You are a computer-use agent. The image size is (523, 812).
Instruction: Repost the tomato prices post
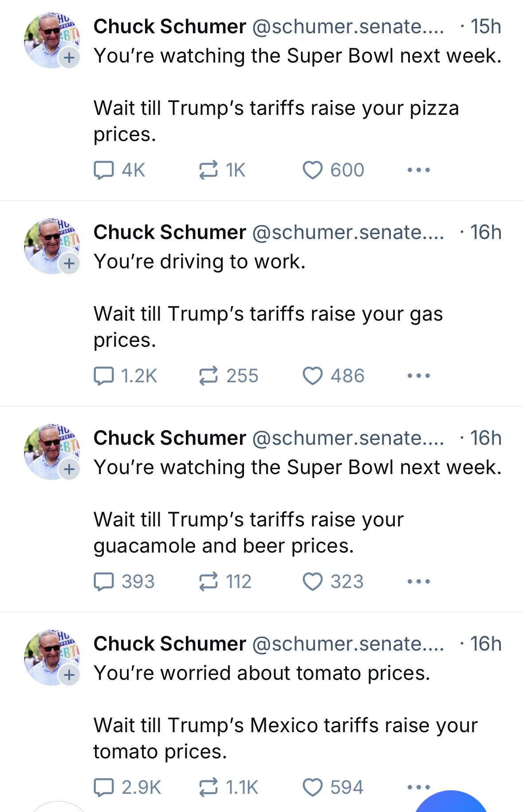208,788
